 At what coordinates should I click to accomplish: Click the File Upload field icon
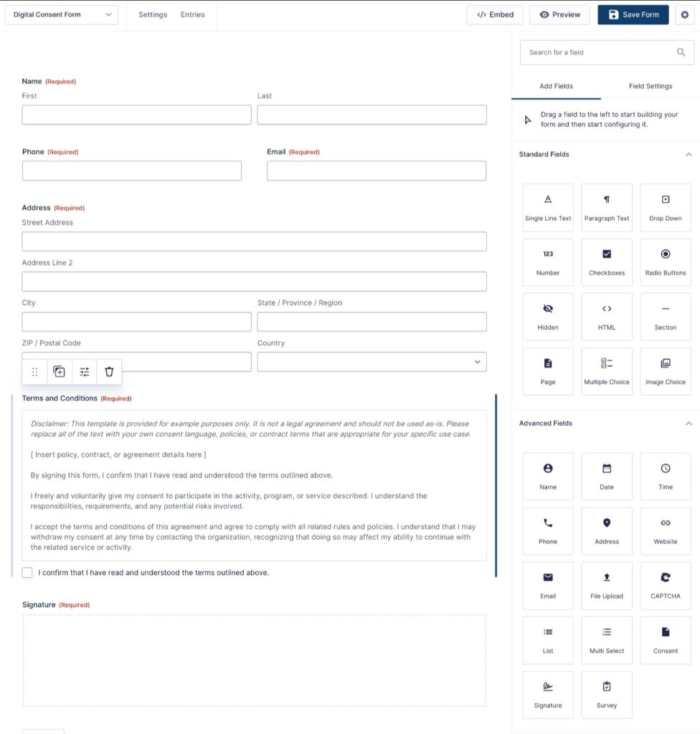tap(607, 586)
